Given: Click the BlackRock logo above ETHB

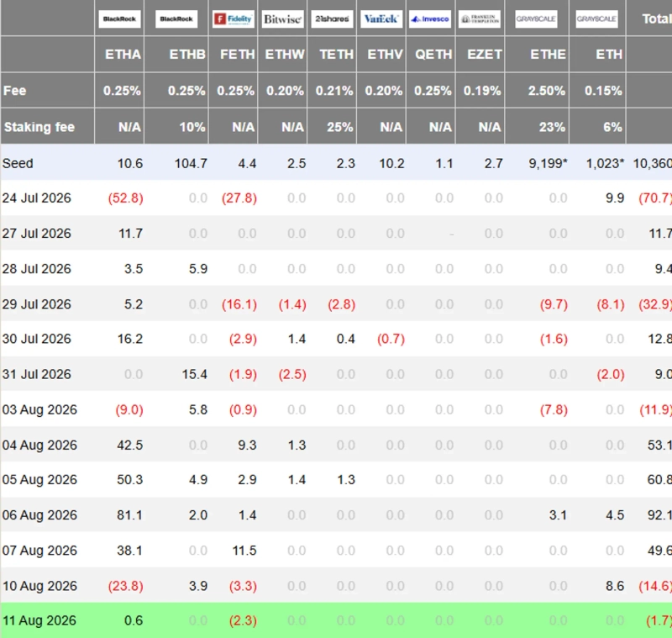Looking at the screenshot, I should [176, 18].
